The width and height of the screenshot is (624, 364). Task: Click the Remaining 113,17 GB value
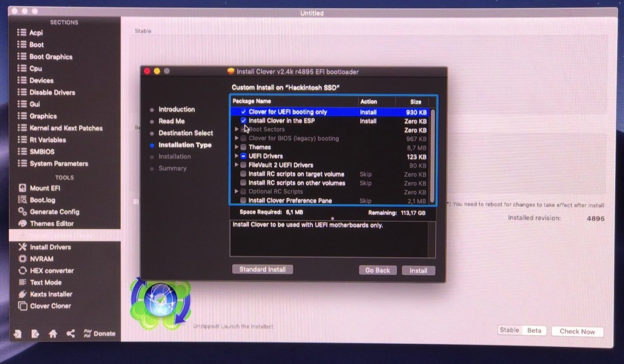click(x=412, y=213)
